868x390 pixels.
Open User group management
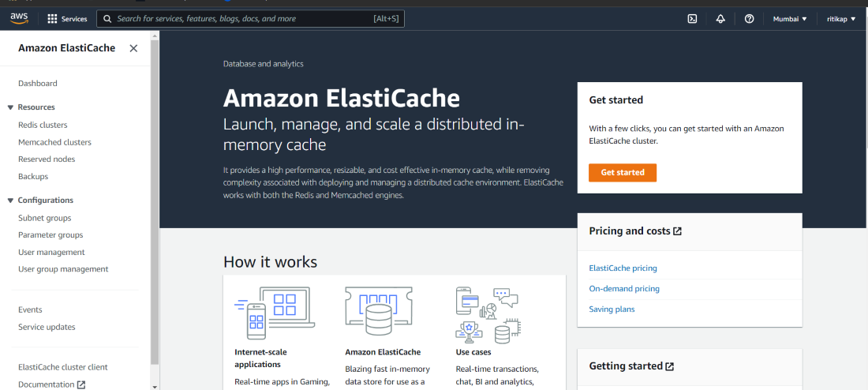click(63, 270)
